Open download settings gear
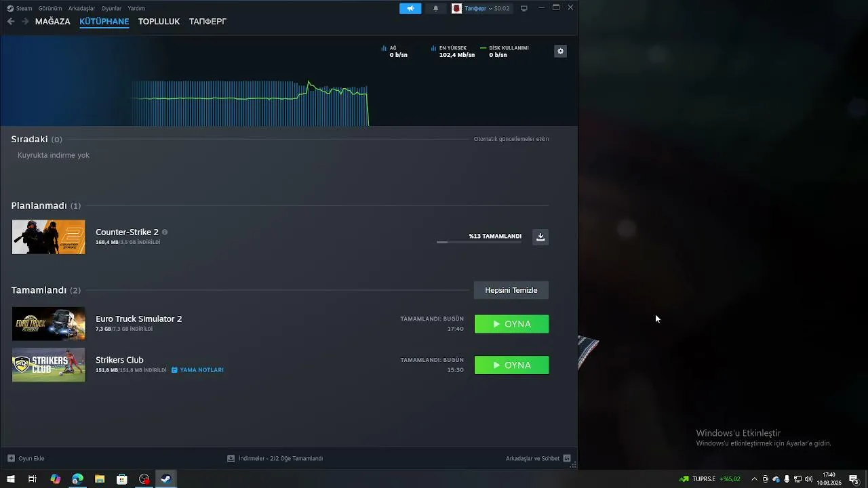The height and width of the screenshot is (488, 868). (x=560, y=51)
